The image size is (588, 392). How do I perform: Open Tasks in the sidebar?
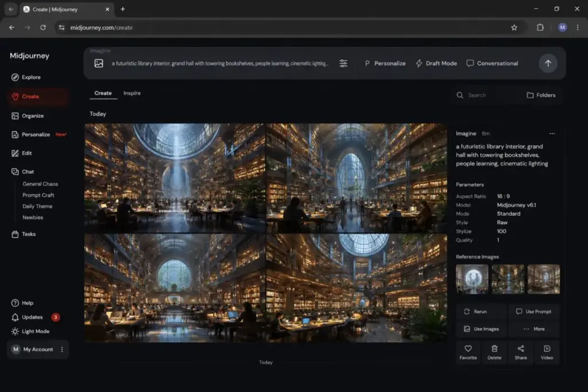[x=23, y=234]
